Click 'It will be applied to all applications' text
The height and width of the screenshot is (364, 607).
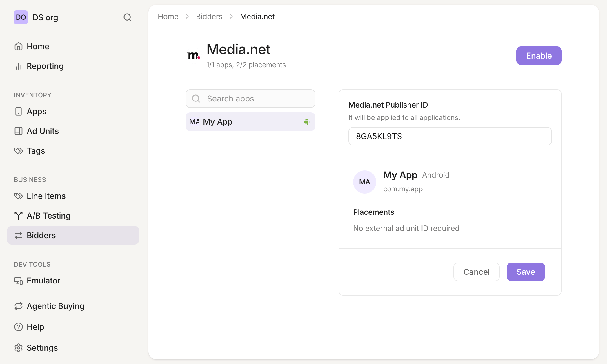click(404, 118)
